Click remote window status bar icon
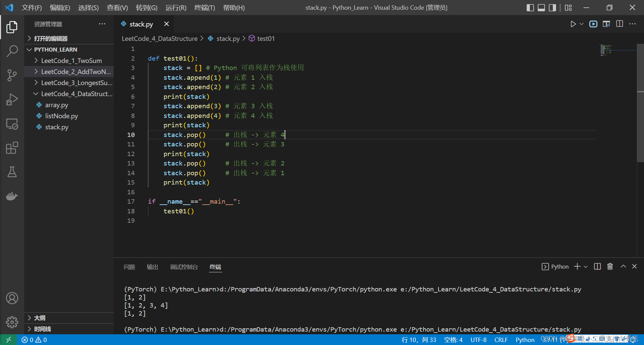The image size is (644, 345). (x=8, y=340)
